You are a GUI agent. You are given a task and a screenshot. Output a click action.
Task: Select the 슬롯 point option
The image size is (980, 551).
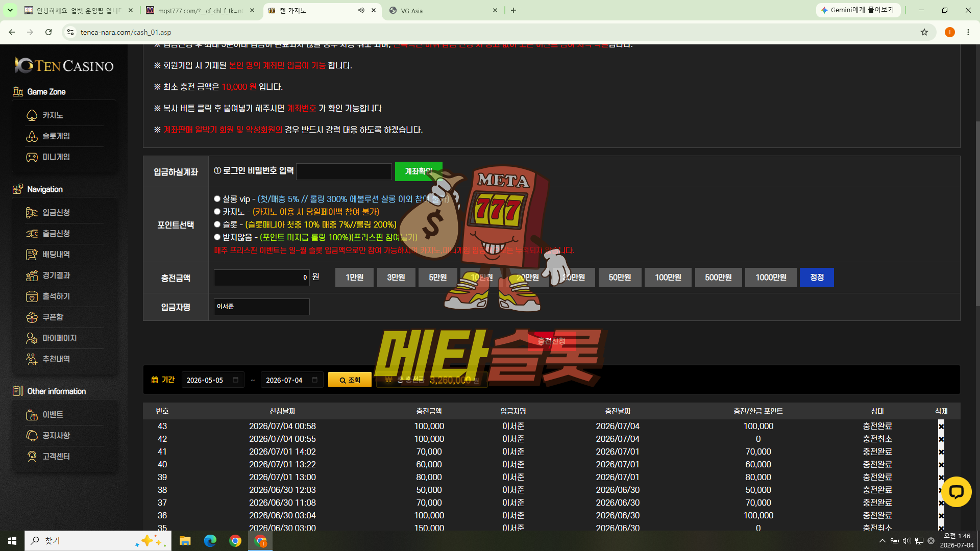click(x=217, y=224)
